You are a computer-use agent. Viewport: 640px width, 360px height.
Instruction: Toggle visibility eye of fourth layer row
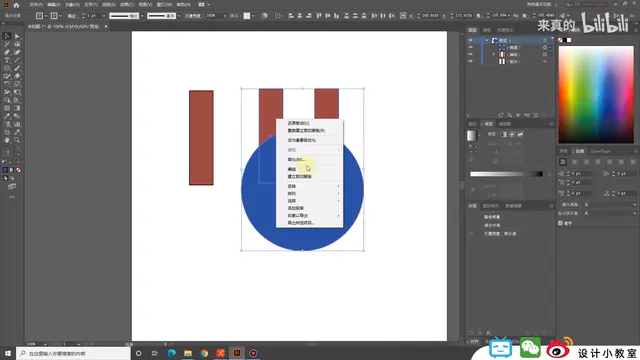tap(470, 61)
